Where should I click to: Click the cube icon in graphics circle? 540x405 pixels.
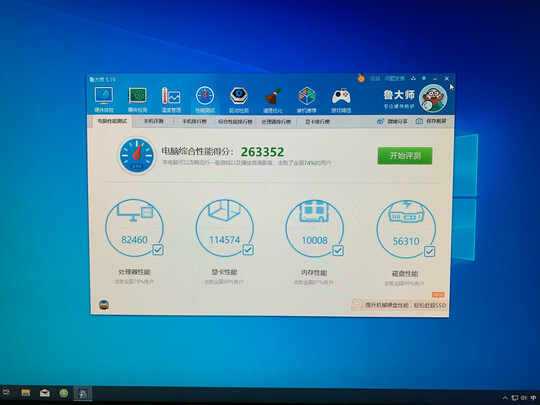(225, 210)
